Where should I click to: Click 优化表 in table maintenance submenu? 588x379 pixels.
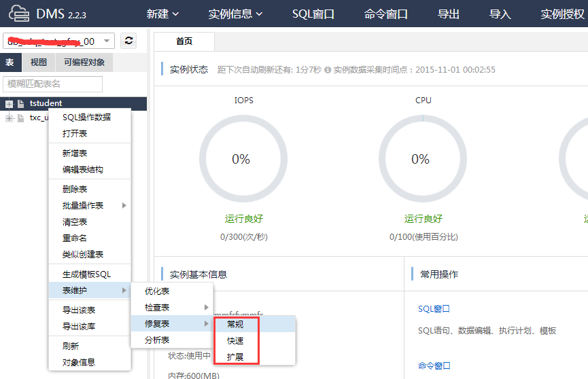[157, 291]
